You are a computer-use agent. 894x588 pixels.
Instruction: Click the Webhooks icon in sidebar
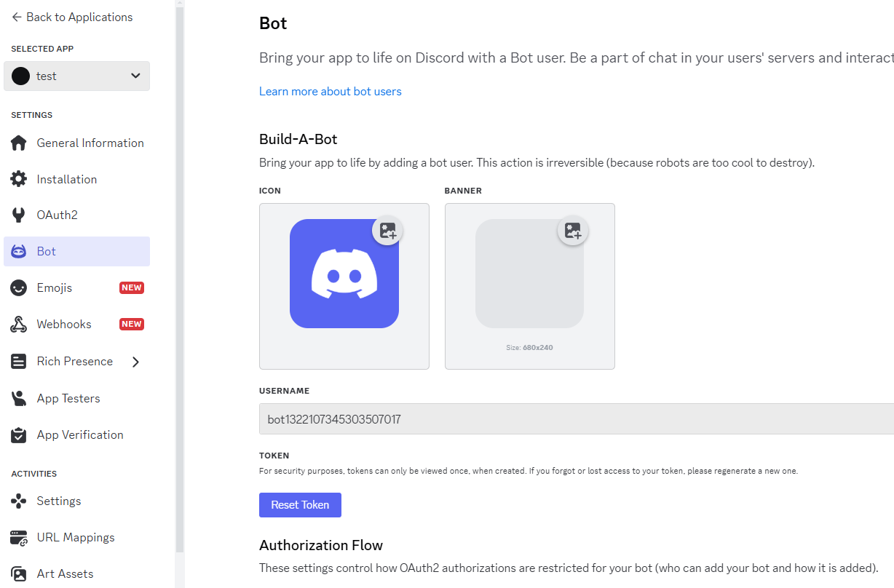[19, 325]
